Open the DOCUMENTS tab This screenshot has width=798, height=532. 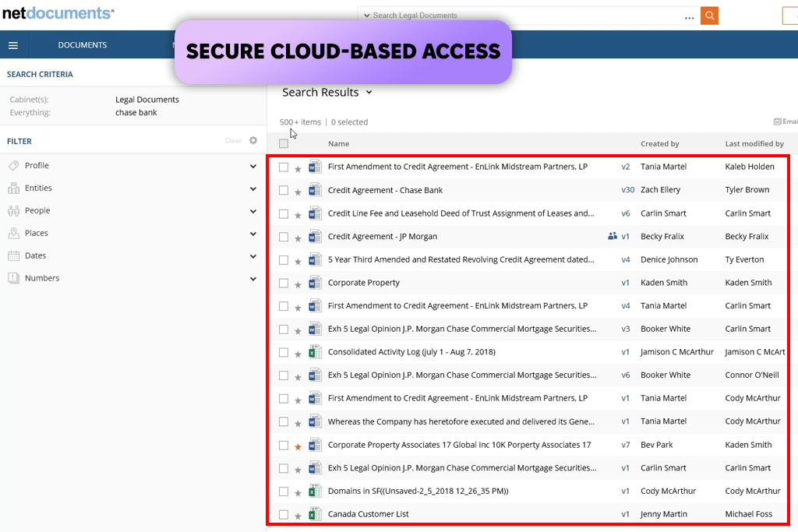tap(83, 44)
